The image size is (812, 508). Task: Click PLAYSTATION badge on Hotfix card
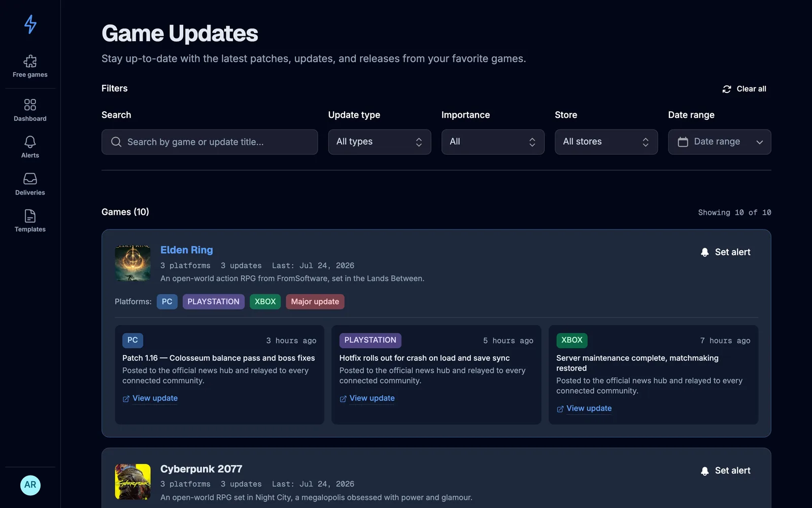370,340
